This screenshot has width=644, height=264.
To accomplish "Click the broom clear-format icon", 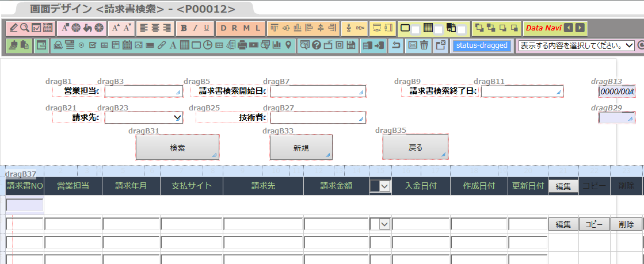I will [x=14, y=45].
